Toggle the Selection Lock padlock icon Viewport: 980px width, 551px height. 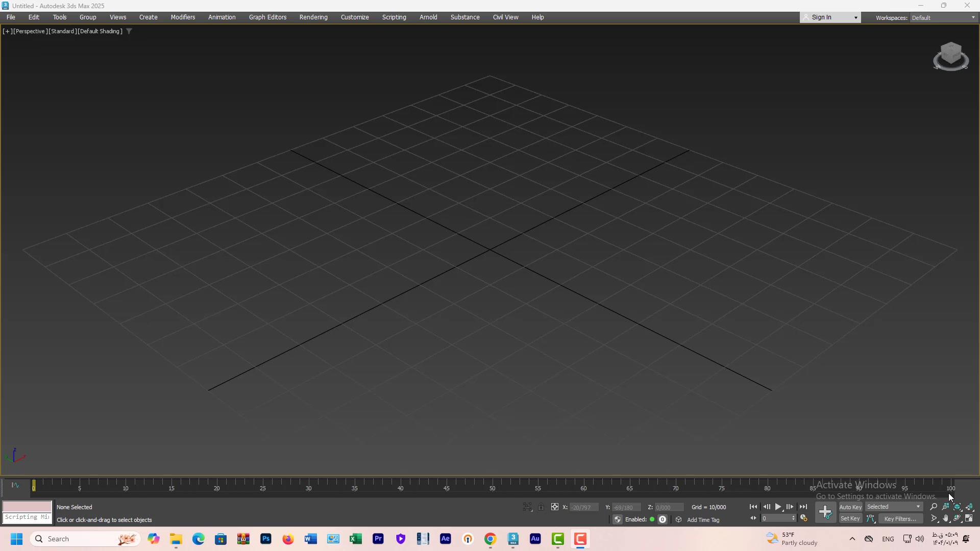point(541,507)
